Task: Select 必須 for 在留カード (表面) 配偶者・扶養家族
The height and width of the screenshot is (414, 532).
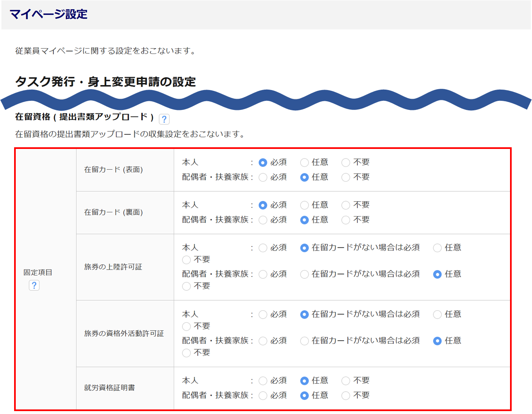Action: [263, 178]
